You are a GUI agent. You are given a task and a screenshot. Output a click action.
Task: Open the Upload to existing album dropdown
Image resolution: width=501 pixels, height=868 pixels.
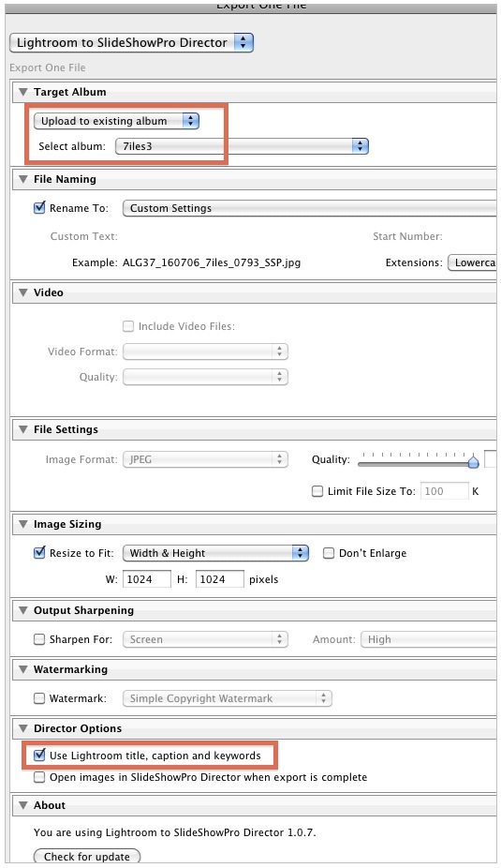click(116, 121)
